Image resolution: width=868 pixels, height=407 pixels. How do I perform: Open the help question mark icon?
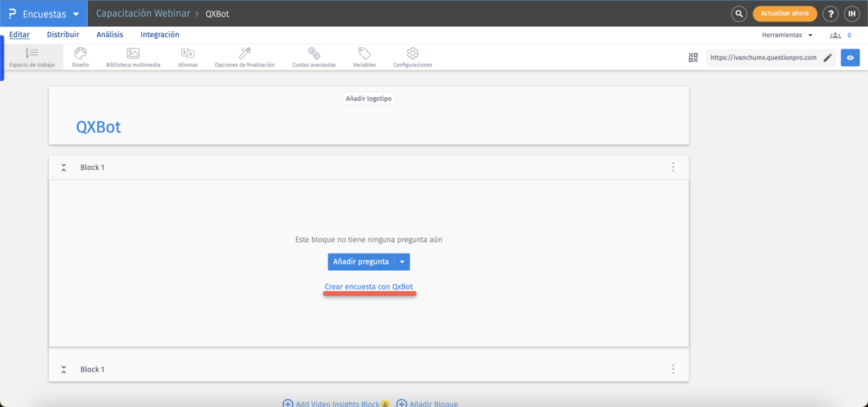click(831, 14)
